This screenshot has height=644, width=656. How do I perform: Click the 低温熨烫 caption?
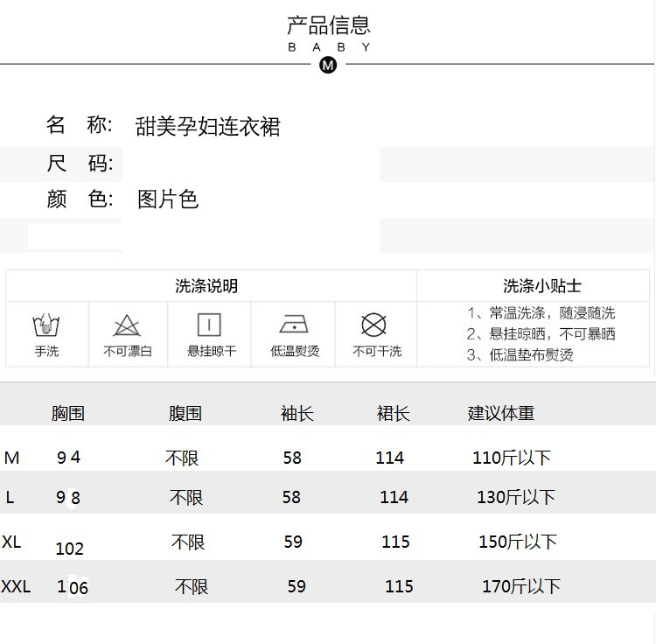point(295,351)
